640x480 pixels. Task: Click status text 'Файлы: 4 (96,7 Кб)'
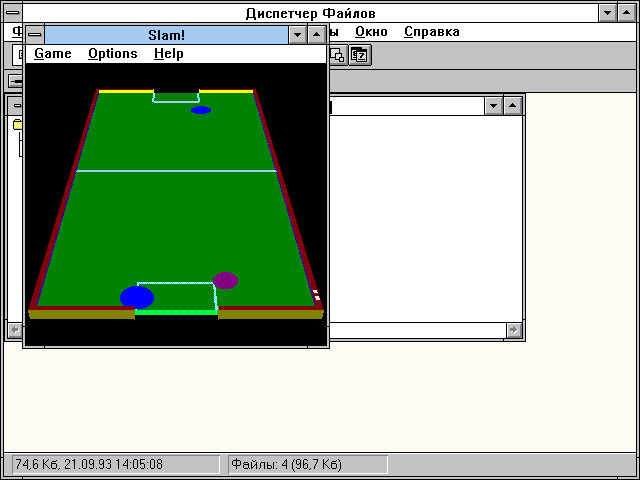pos(287,464)
